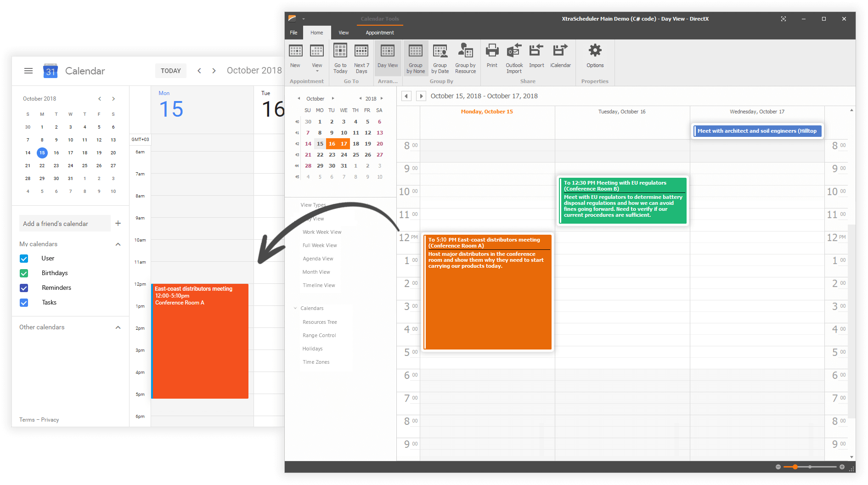Screen dimensions: 868x485
Task: Open Holidays item in Calendars group
Action: [x=312, y=349]
